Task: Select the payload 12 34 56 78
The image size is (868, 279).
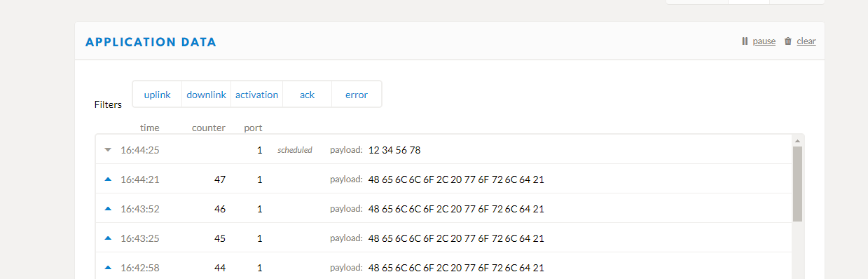Action: (394, 150)
